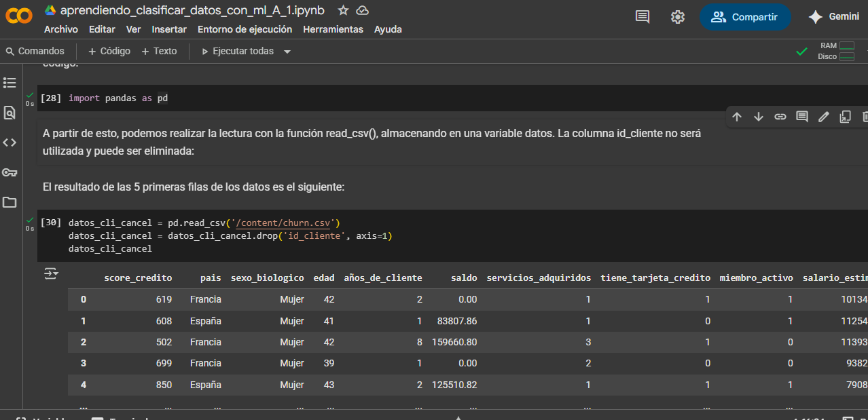
Task: Click the pais column header
Action: [x=211, y=278]
